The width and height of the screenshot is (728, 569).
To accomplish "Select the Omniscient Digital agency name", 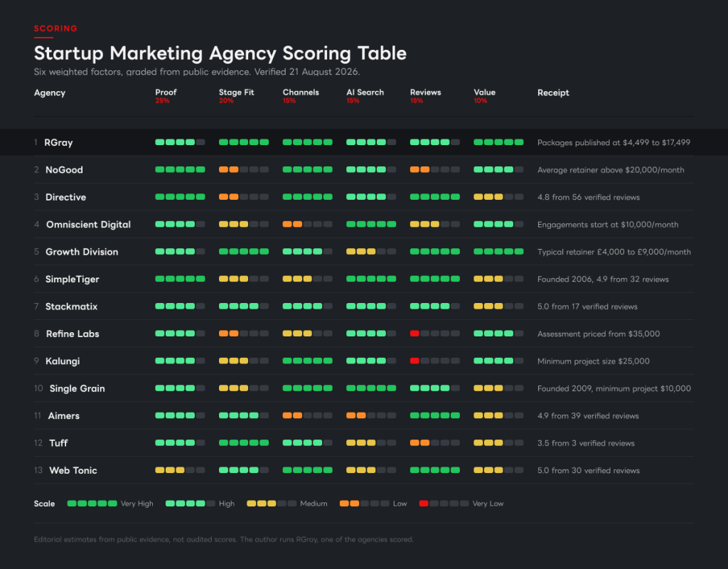I will coord(88,224).
